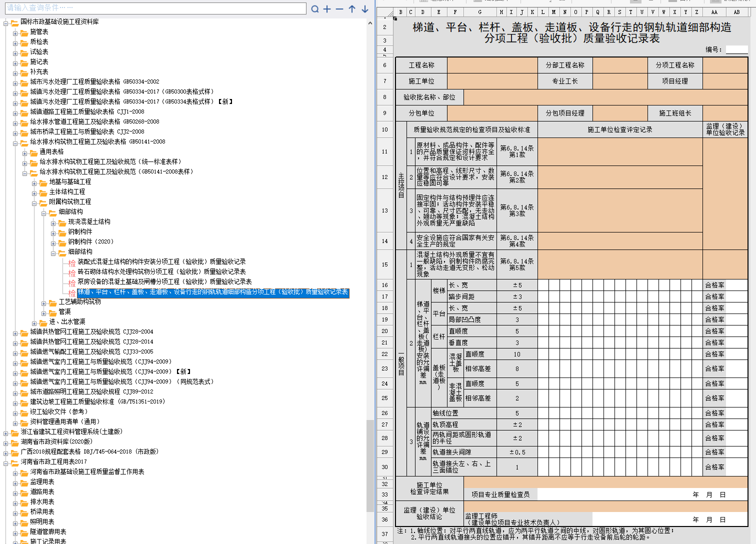Collapse the 河南省市政工程用表2017 node
The width and height of the screenshot is (756, 544).
click(x=5, y=463)
